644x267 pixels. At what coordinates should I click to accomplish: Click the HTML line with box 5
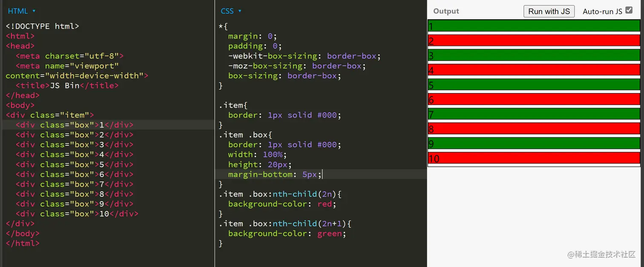click(x=75, y=165)
